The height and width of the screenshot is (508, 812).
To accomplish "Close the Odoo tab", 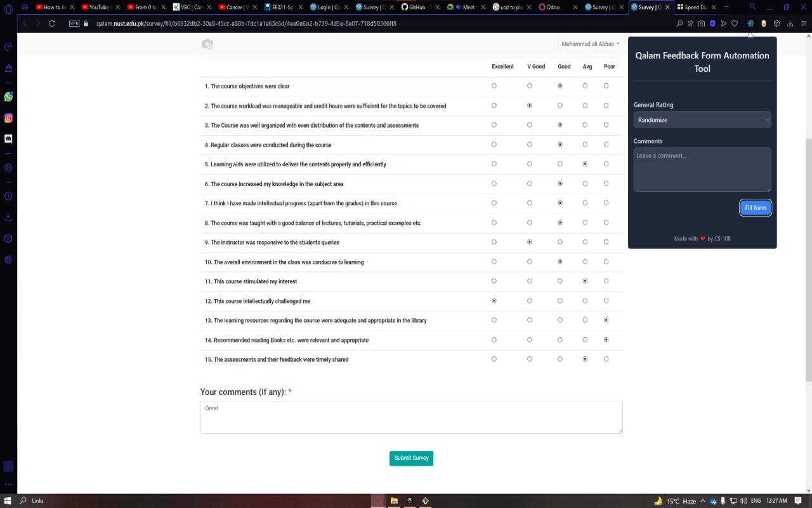I will click(x=575, y=7).
